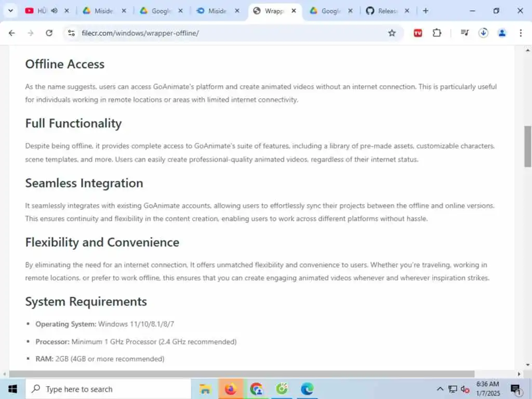This screenshot has width=532, height=399.
Task: Click the horizontal scroll right arrow
Action: click(519, 374)
